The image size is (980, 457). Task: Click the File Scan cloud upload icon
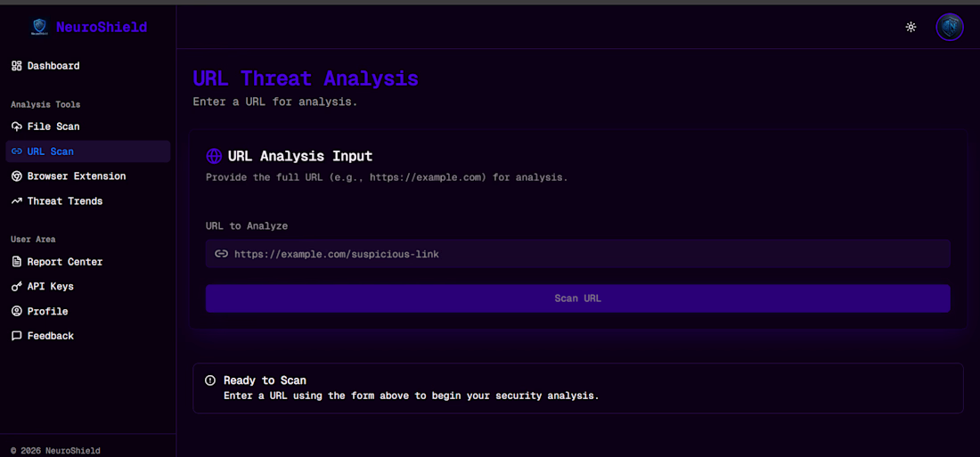click(x=17, y=126)
